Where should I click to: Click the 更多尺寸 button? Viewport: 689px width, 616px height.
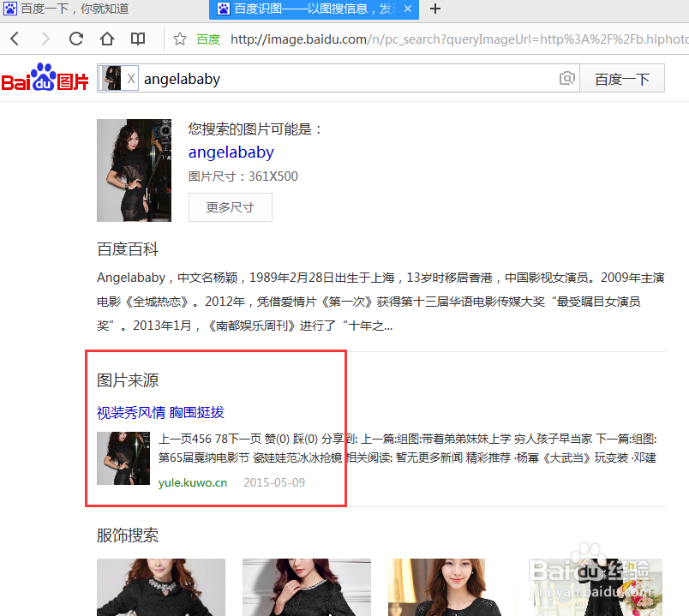click(x=231, y=207)
